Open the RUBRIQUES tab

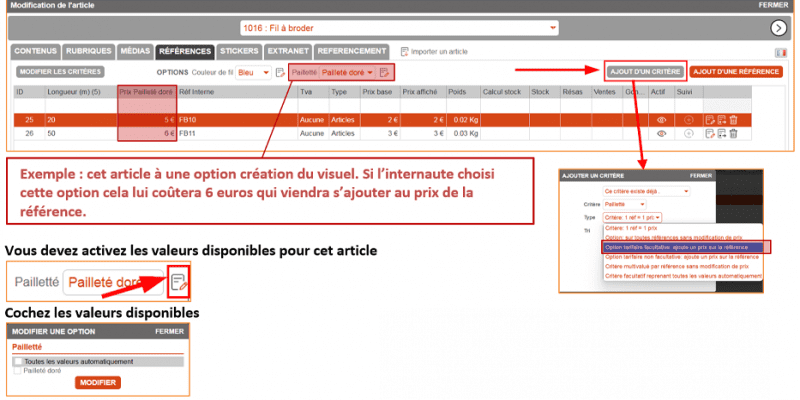click(89, 51)
